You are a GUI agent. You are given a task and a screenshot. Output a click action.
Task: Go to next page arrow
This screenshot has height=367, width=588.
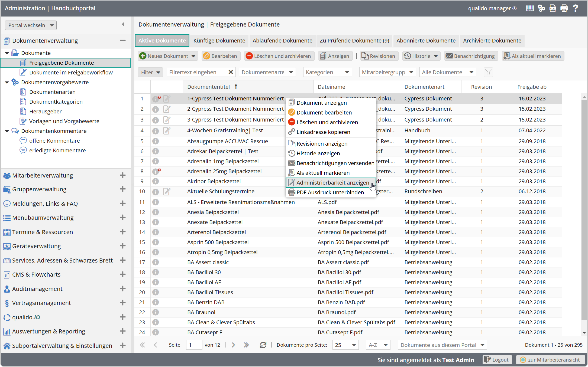pyautogui.click(x=233, y=345)
